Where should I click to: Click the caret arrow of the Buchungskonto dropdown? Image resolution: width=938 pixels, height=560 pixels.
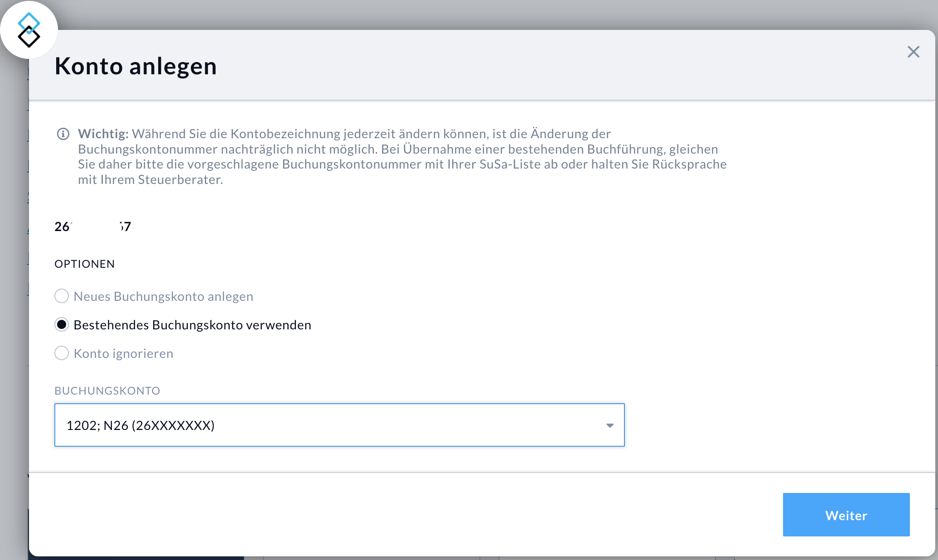[610, 425]
